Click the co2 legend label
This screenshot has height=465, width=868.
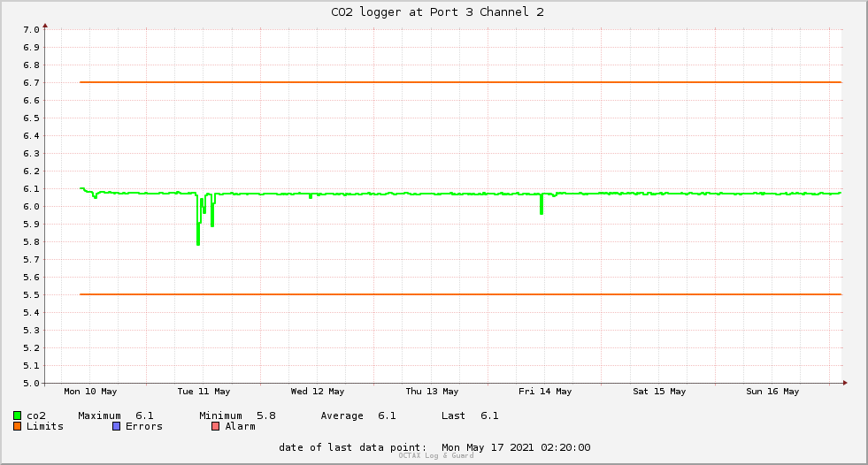coord(36,415)
